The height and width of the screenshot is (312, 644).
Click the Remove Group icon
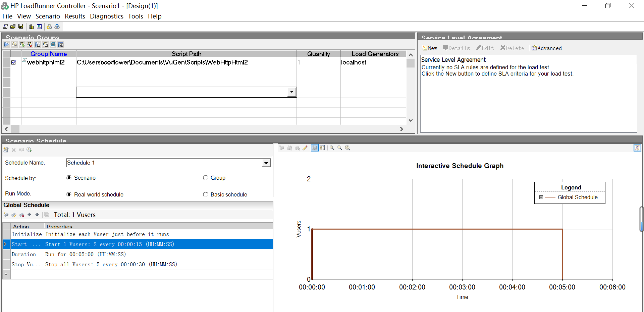[30, 44]
